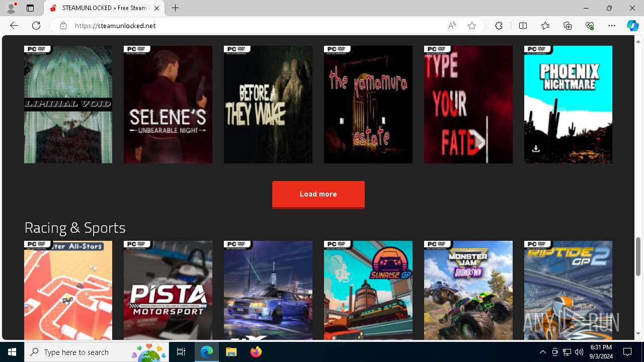Viewport: 644px width, 362px height.
Task: Click the page vertical scrollbar thumb
Action: tap(638, 257)
